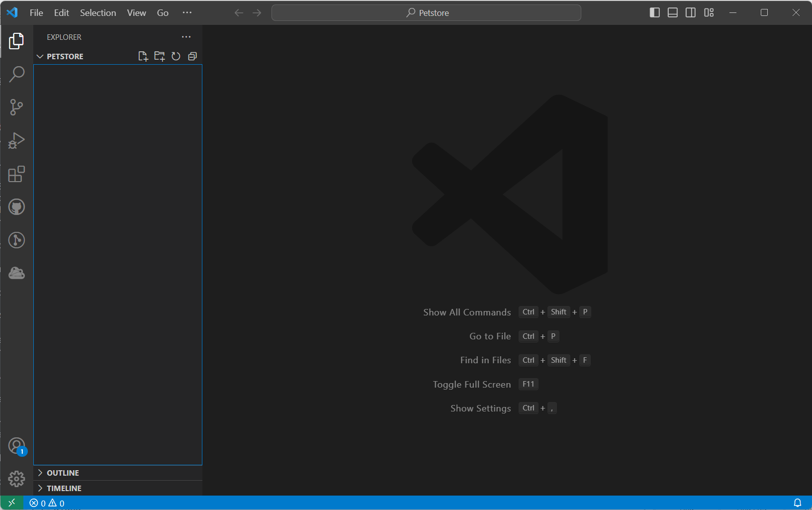The height and width of the screenshot is (510, 812).
Task: Open the Search view
Action: [x=16, y=74]
